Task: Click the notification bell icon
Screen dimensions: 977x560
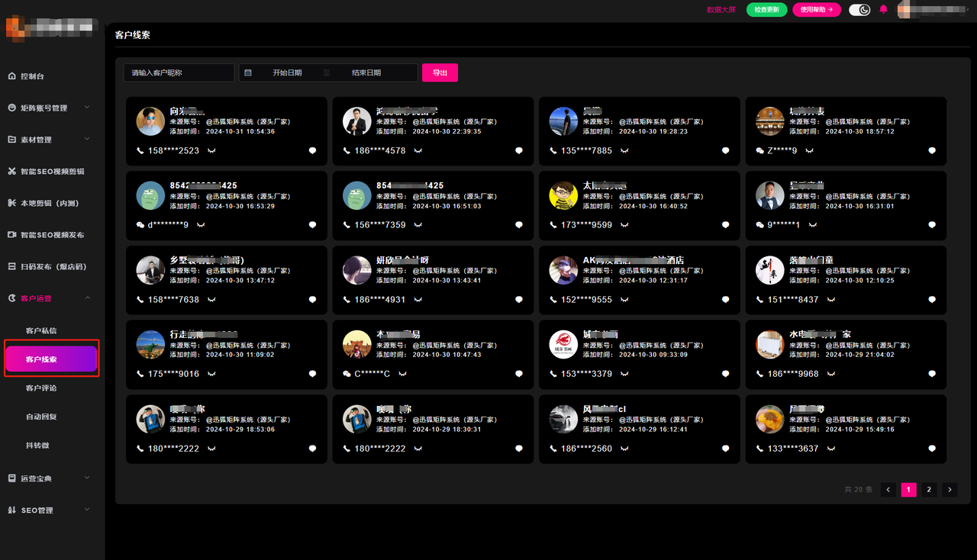Action: coord(883,10)
